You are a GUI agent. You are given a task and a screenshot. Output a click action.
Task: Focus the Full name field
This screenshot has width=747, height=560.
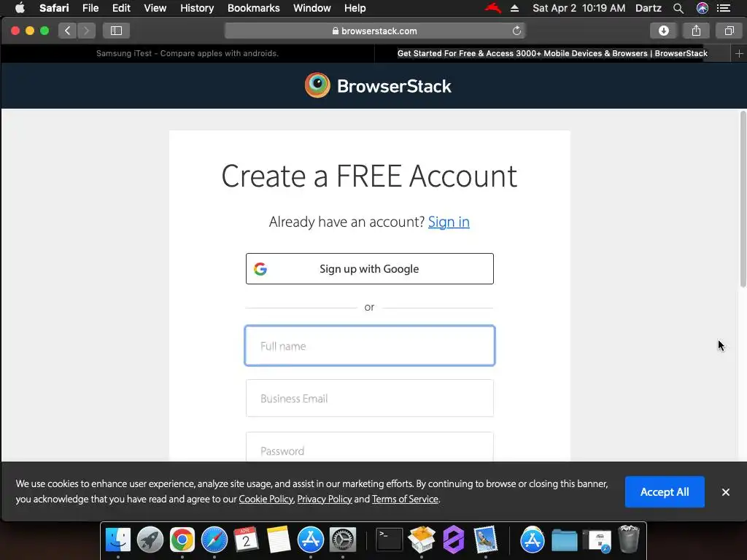370,346
